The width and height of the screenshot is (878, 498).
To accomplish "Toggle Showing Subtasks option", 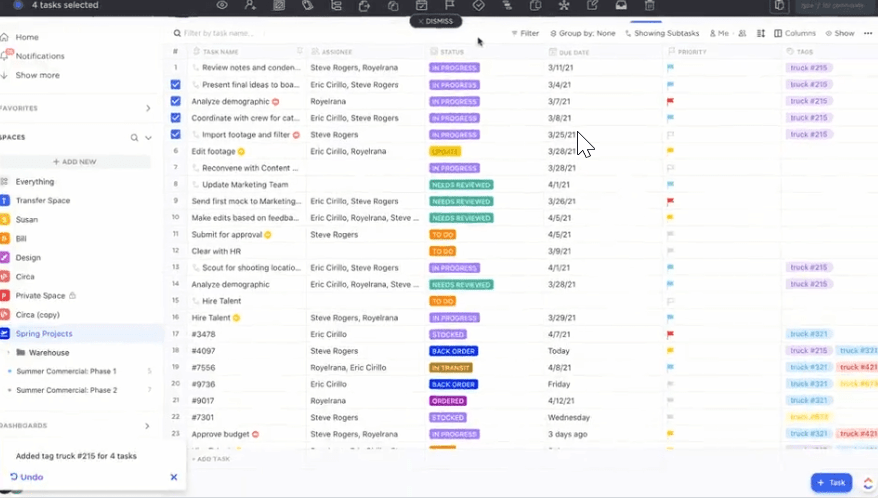I will 662,33.
